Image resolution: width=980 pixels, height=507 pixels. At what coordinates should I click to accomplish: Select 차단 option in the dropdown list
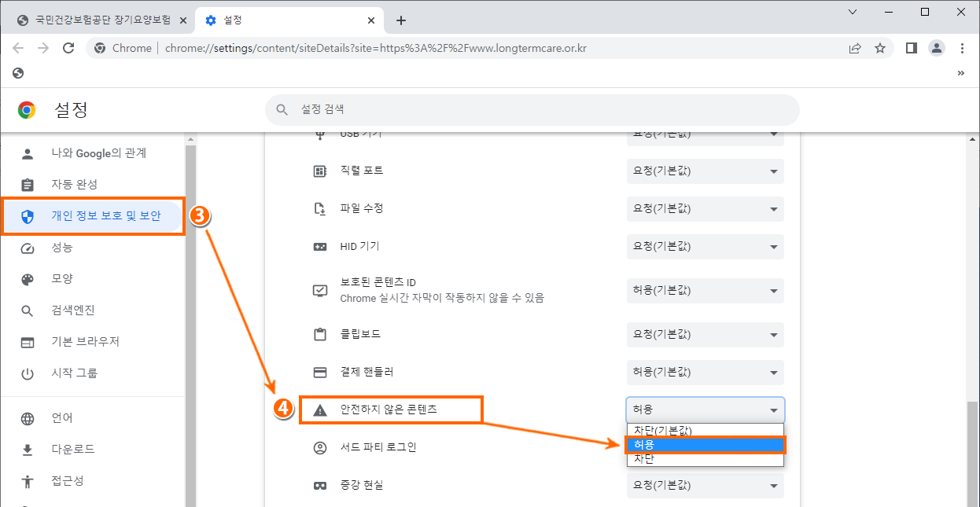[706, 459]
